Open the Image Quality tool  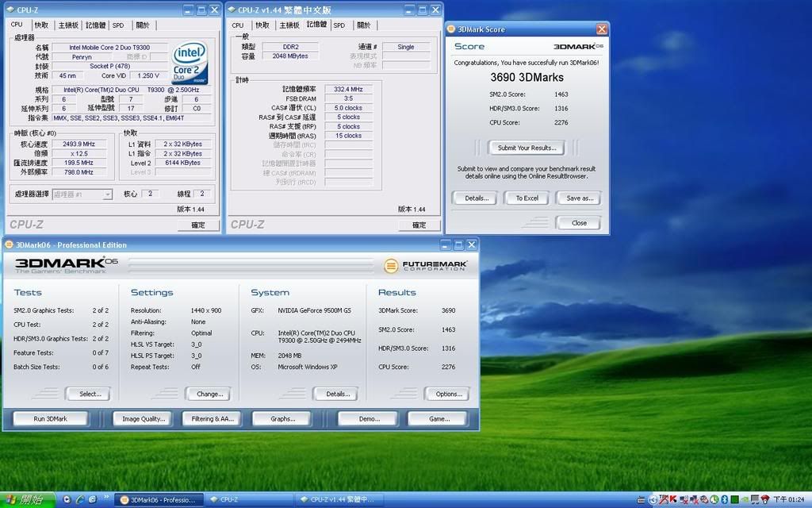(x=144, y=419)
